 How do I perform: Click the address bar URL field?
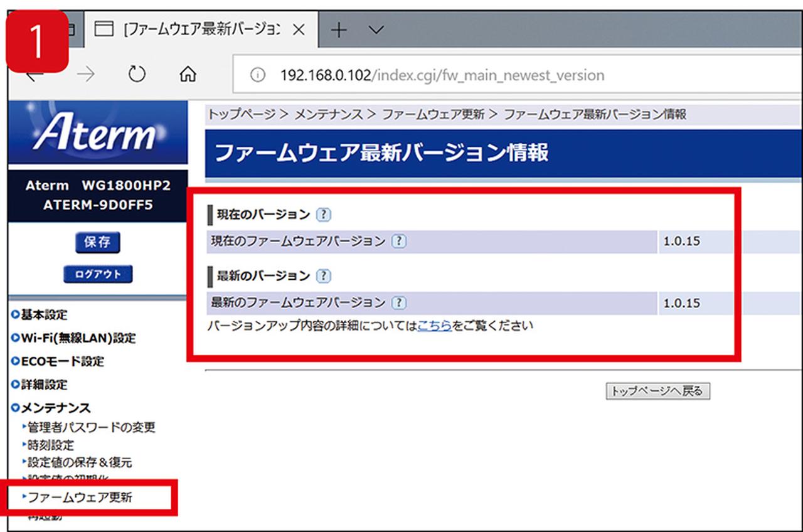442,75
